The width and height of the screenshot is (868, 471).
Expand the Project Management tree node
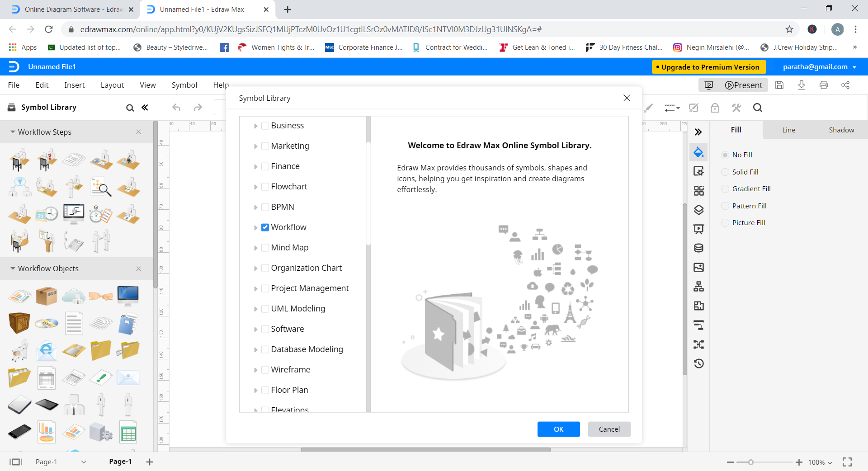pyautogui.click(x=255, y=289)
